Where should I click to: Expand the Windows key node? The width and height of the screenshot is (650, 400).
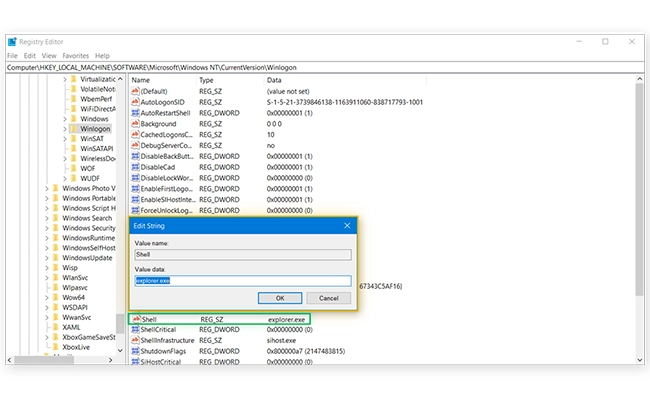point(65,119)
